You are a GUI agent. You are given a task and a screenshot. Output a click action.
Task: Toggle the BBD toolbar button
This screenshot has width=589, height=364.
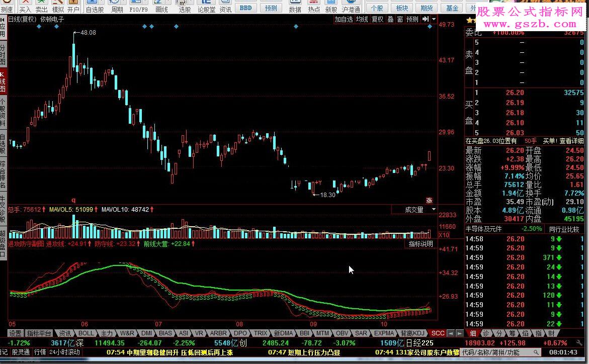point(245,8)
